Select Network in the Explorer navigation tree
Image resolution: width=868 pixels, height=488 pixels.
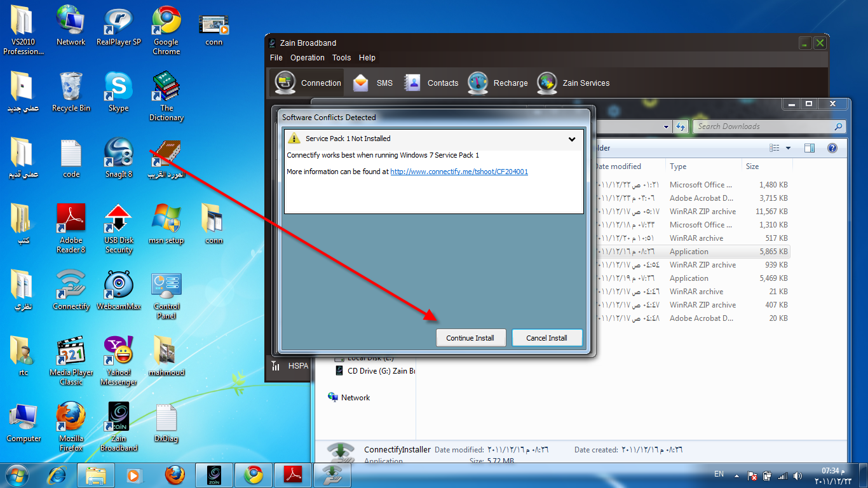point(349,398)
